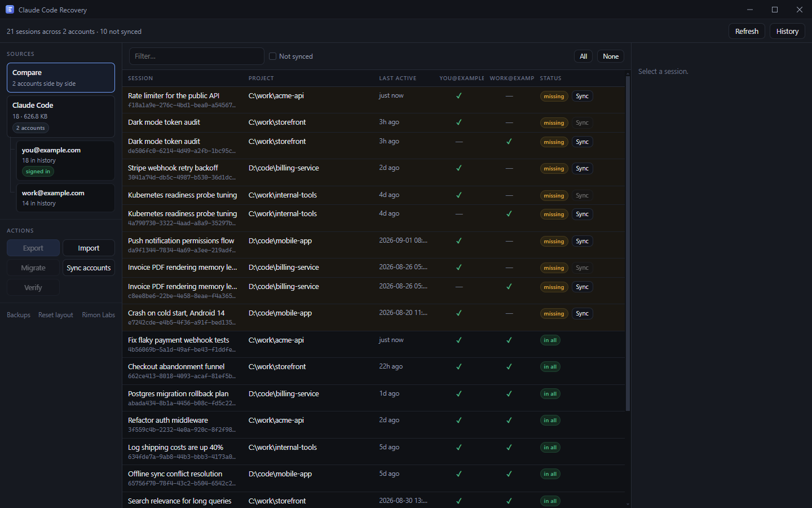Click work@example dash for Stripe webhook retry row
Image resolution: width=812 pixels, height=508 pixels.
tap(509, 168)
